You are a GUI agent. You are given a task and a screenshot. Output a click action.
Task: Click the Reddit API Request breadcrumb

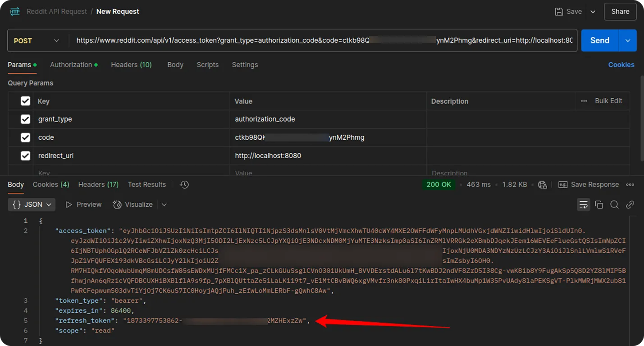pos(57,12)
